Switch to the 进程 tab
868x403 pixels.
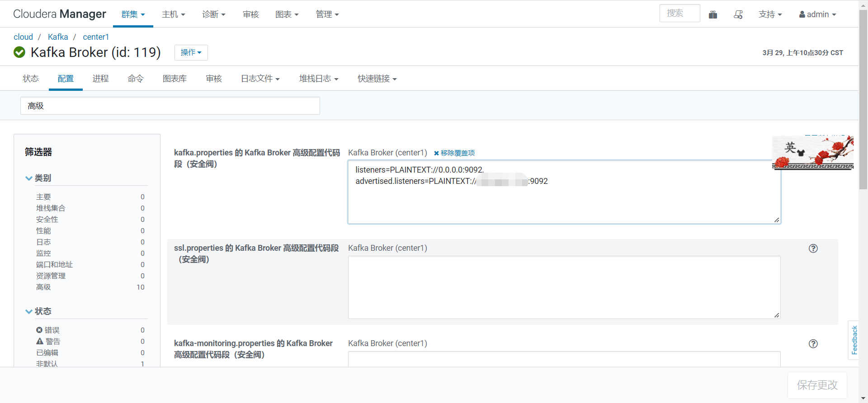pos(100,79)
